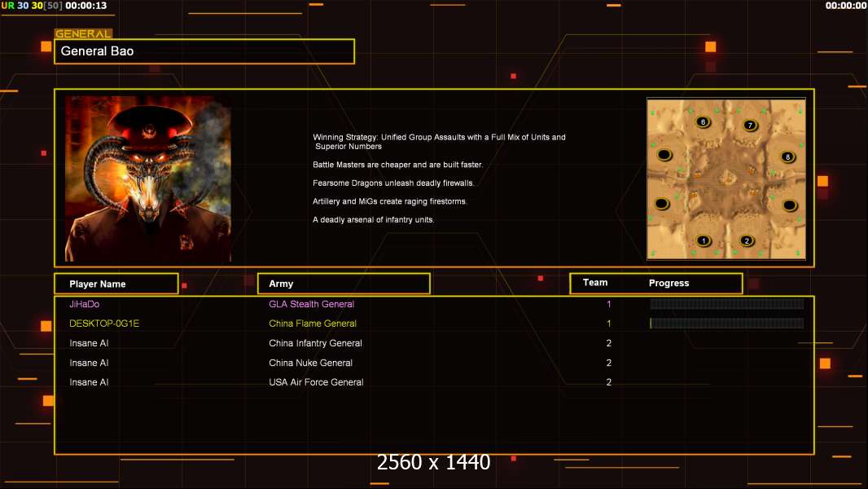
Task: Click the GLA Stealth General army entry
Action: coord(311,304)
